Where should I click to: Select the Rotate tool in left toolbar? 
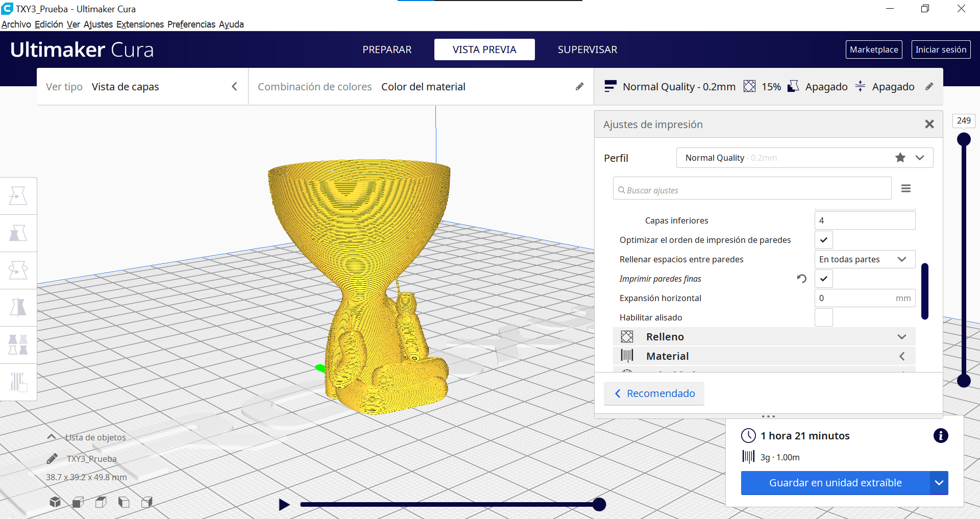[x=18, y=270]
